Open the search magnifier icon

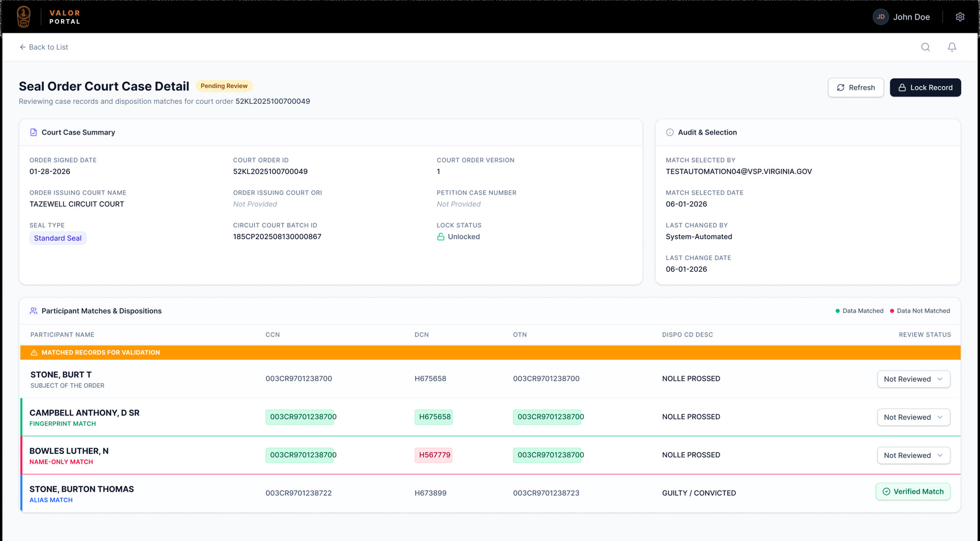[x=925, y=47]
